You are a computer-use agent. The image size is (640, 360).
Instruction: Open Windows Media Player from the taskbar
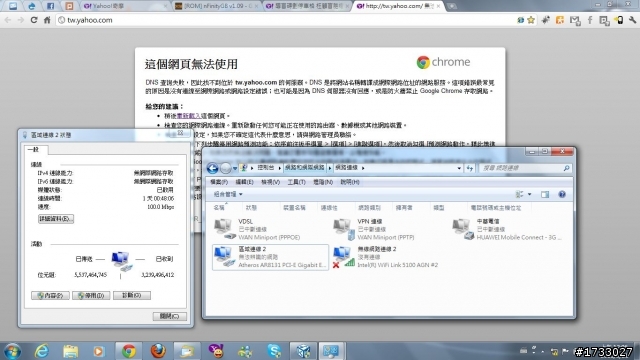point(98,351)
